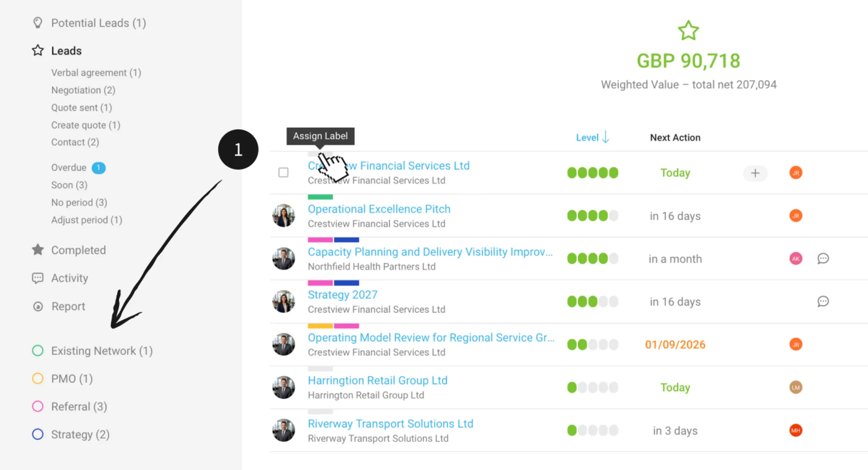Click the Next Action column header

pyautogui.click(x=675, y=138)
